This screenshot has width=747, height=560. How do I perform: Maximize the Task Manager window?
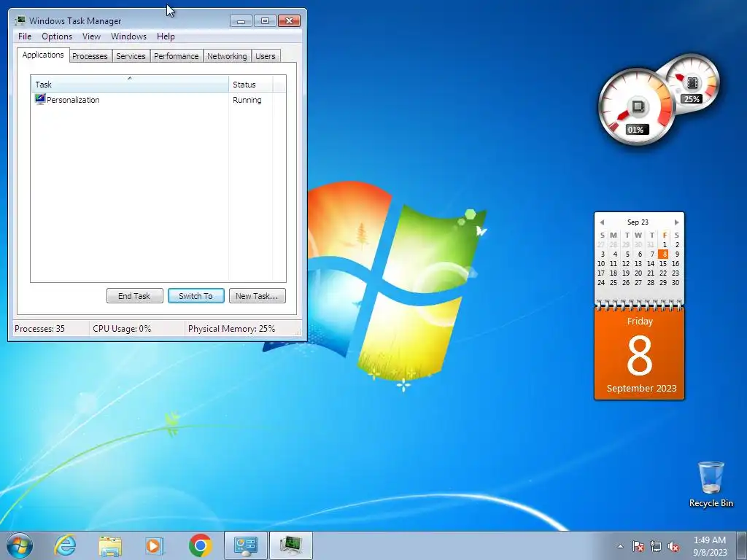click(x=265, y=21)
